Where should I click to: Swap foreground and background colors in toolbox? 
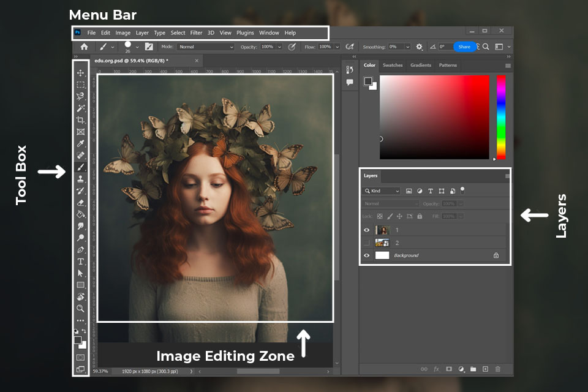tap(84, 331)
